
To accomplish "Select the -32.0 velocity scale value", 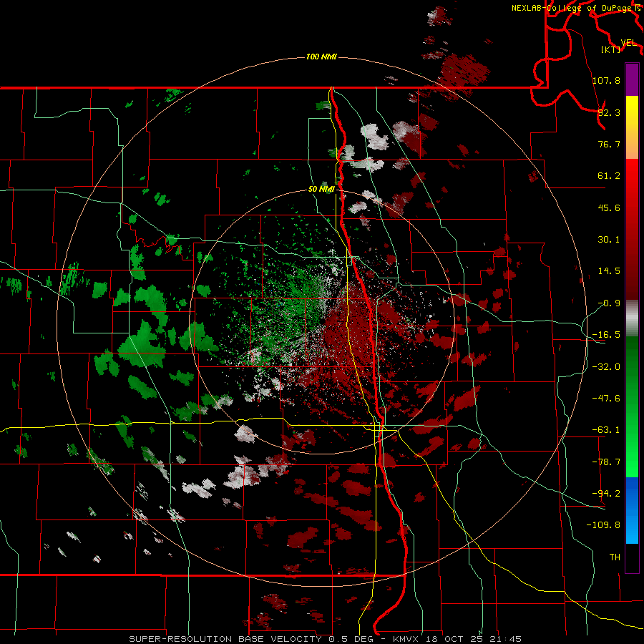I will [x=606, y=367].
